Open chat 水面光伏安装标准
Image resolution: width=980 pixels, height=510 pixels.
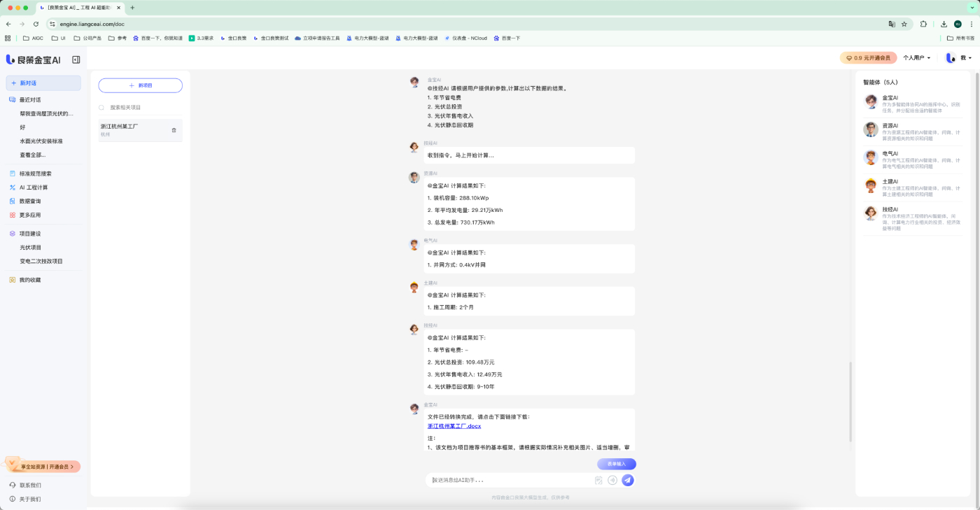(41, 141)
